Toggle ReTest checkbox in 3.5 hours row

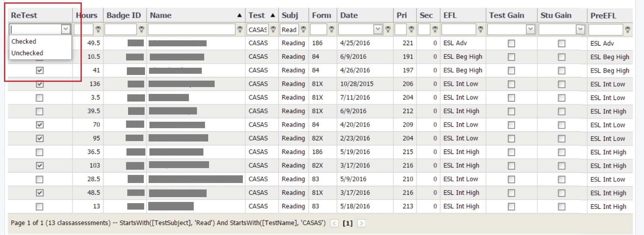click(x=39, y=98)
